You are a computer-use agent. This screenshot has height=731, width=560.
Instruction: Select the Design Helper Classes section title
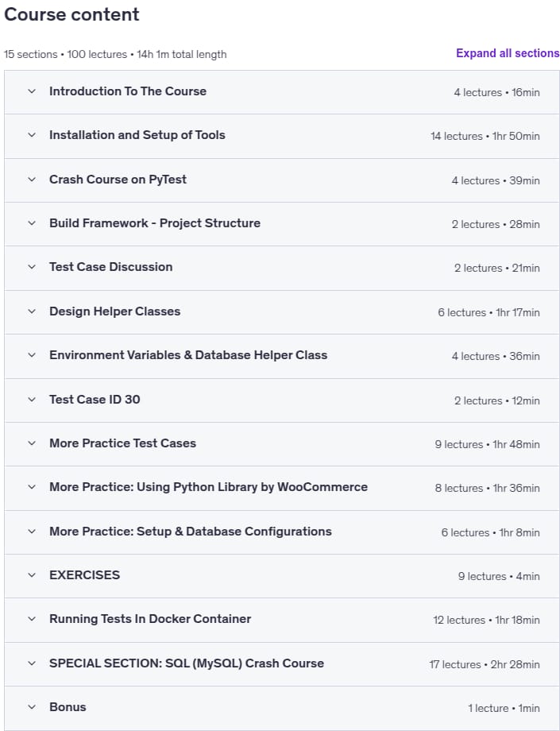(x=114, y=311)
